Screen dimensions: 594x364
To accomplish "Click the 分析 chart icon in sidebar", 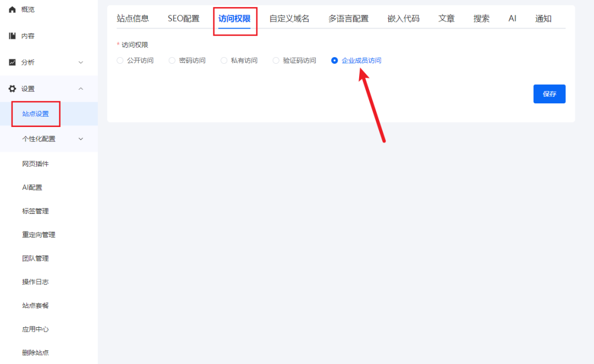I will click(x=12, y=62).
